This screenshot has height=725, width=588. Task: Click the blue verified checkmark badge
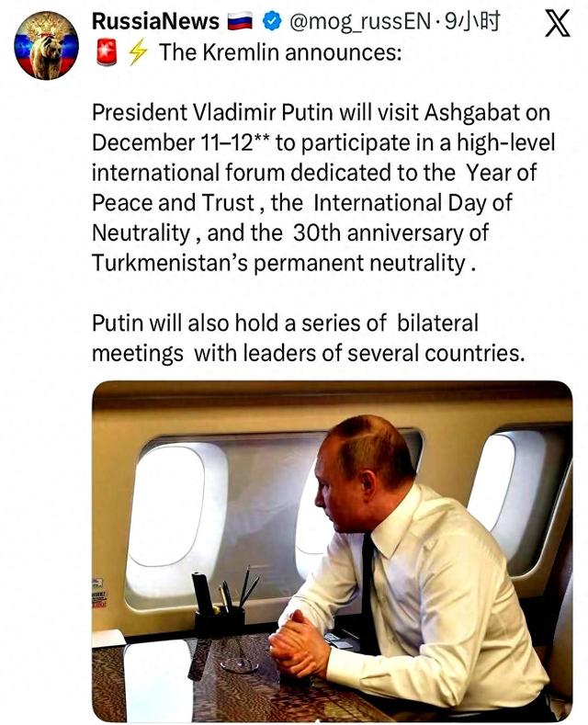click(271, 21)
